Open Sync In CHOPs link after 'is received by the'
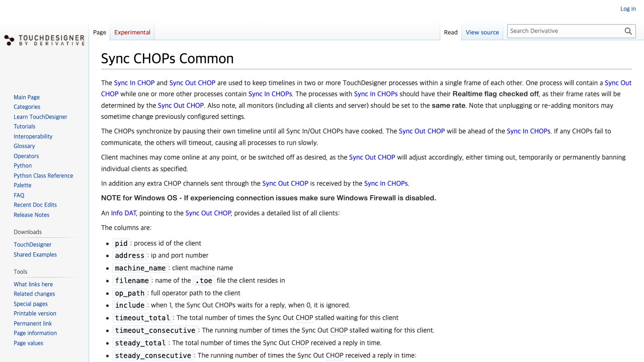This screenshot has height=362, width=644. (x=386, y=184)
